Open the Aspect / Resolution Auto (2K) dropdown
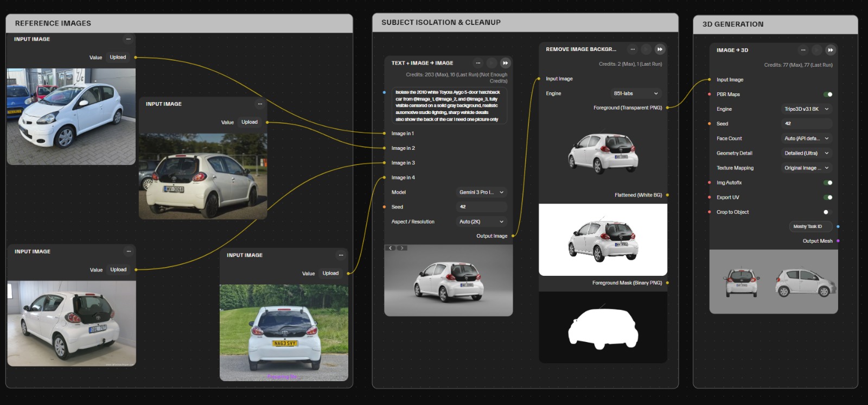868x405 pixels. point(482,222)
